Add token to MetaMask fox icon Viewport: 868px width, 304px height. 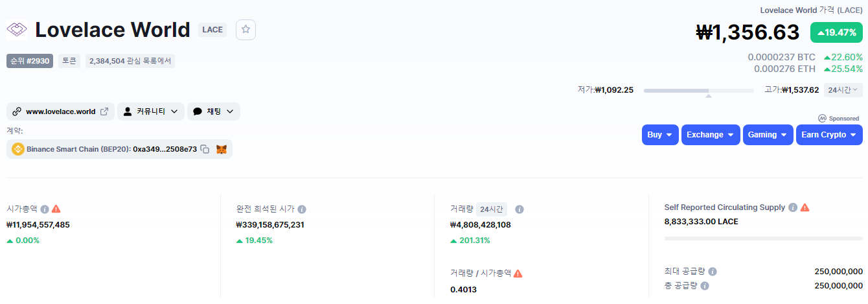pos(222,149)
